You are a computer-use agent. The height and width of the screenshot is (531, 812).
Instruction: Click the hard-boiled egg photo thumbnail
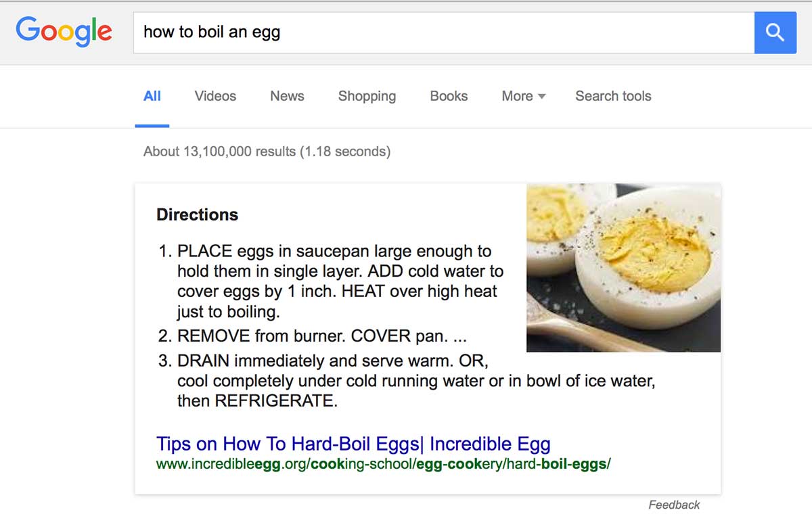point(623,267)
